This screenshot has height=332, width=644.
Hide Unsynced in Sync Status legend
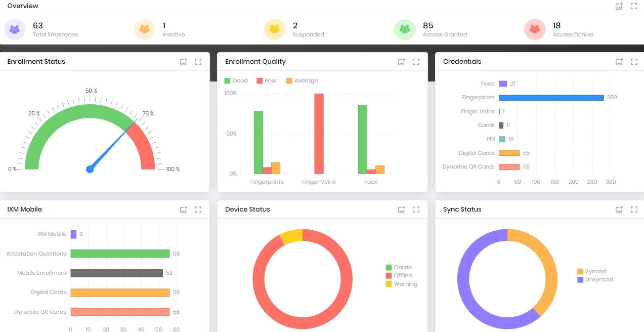pos(595,279)
